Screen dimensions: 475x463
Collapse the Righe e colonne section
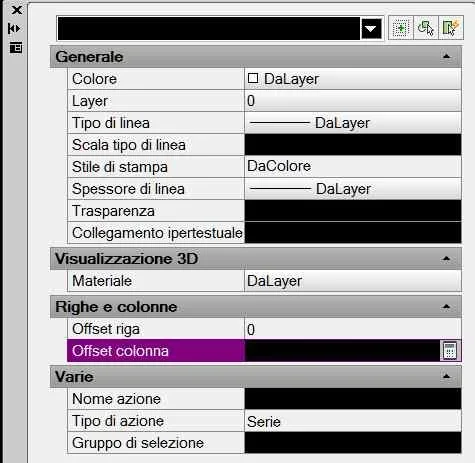[446, 307]
